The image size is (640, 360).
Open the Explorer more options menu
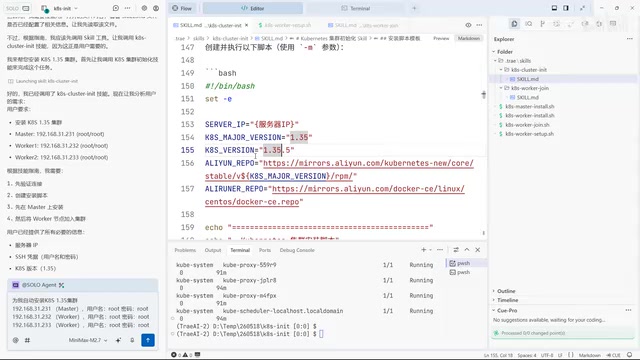[x=629, y=39]
